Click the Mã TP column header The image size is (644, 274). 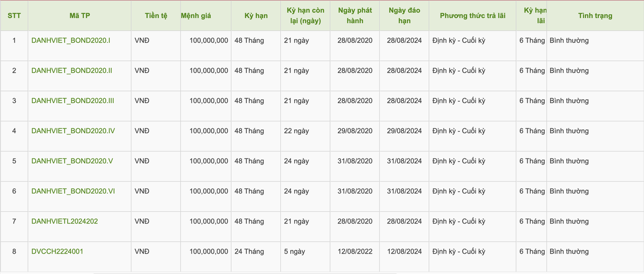click(x=79, y=16)
